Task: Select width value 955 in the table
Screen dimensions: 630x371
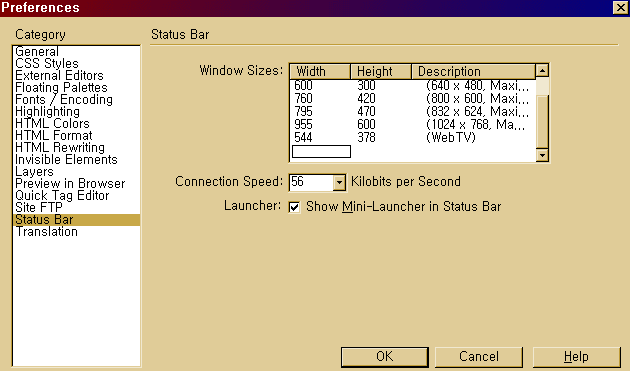Action: click(x=303, y=124)
